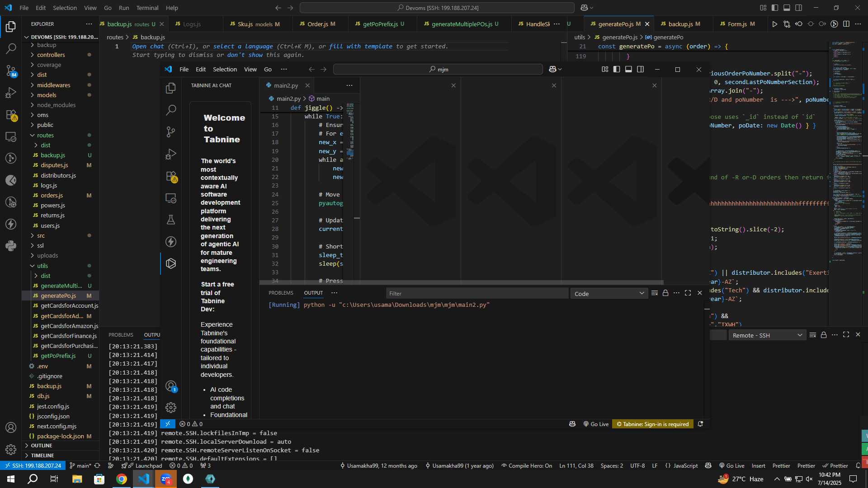Open Selection menu in mjm window
Image resolution: width=868 pixels, height=488 pixels.
coord(225,69)
